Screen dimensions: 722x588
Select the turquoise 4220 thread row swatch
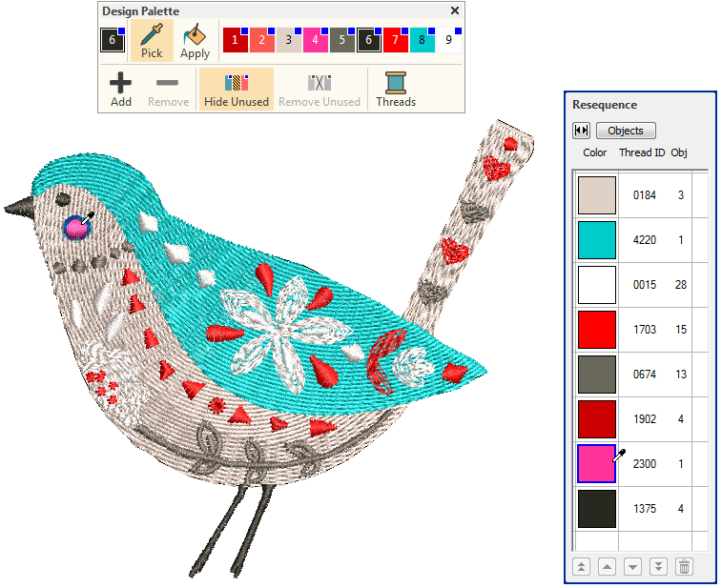tap(597, 240)
